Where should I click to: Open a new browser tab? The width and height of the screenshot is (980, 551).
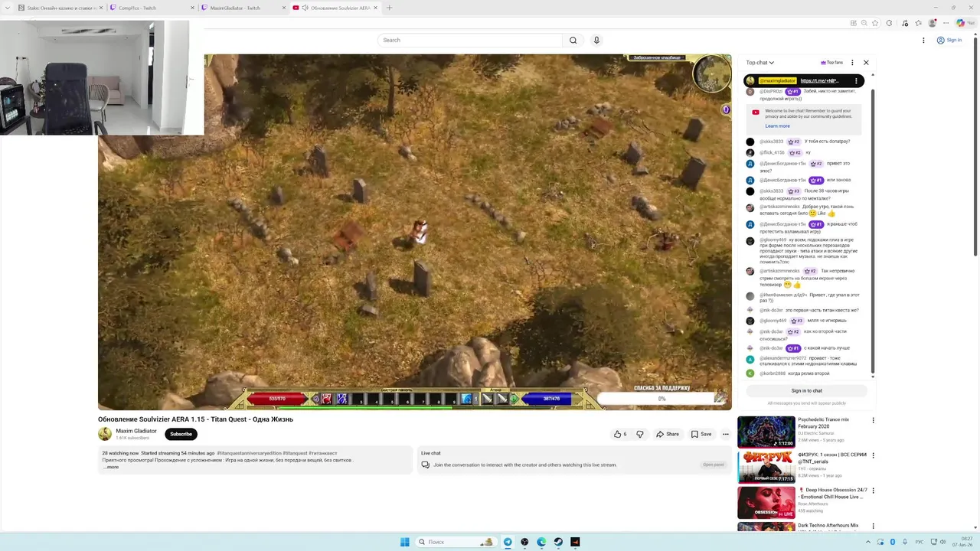pos(389,8)
